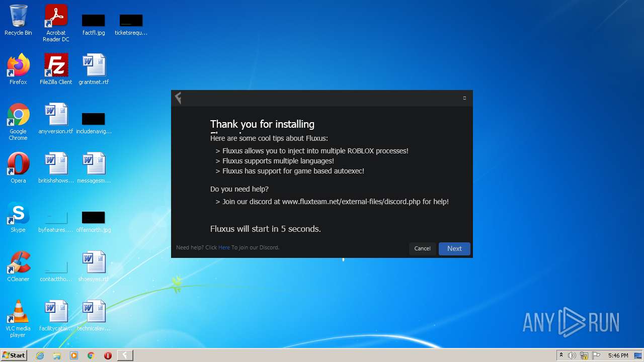Select 'Fluxus will start in 5 seconds.' text

pyautogui.click(x=265, y=229)
